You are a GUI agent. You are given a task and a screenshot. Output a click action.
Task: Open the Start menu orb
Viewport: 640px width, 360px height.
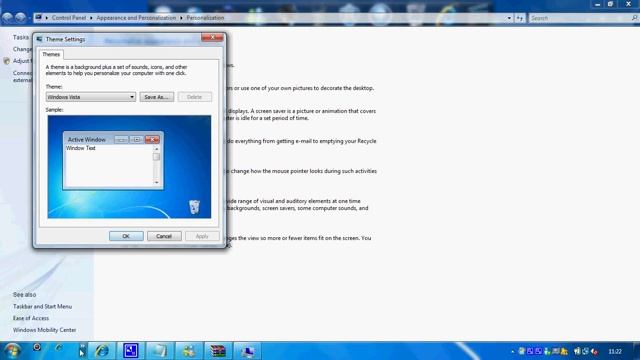pyautogui.click(x=12, y=351)
